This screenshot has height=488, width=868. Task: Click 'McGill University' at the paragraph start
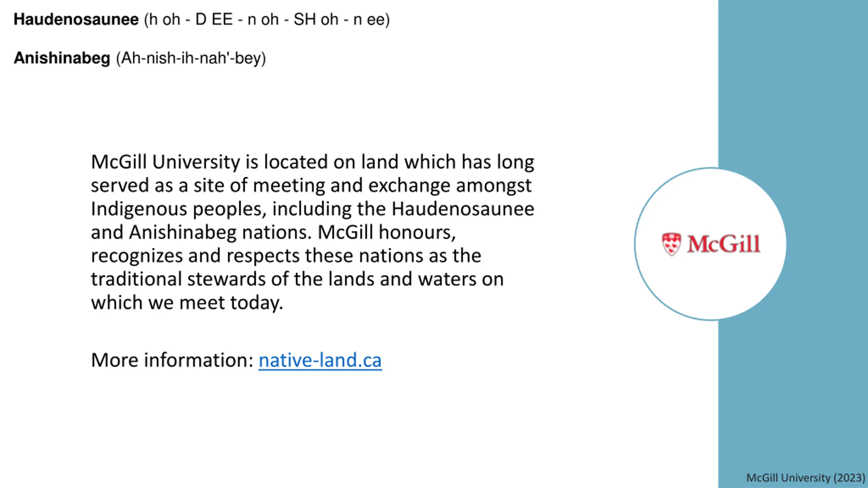(x=165, y=162)
